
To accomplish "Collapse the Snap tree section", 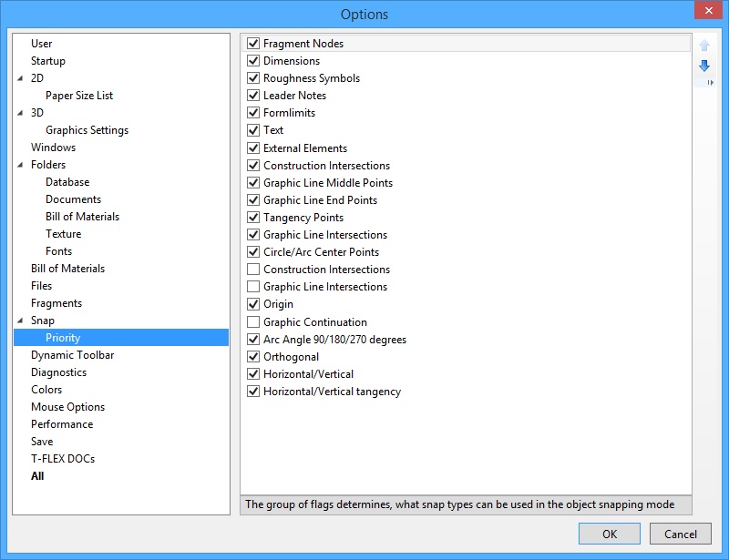I will [x=23, y=320].
